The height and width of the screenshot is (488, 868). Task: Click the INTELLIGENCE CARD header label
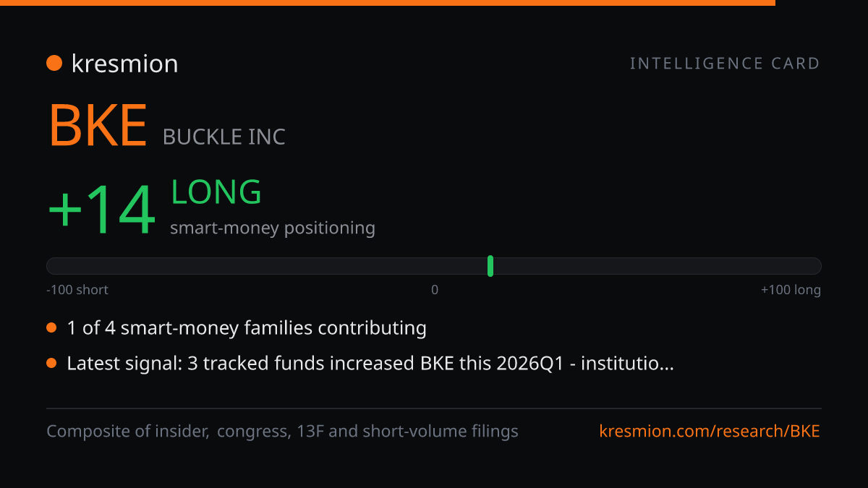[x=725, y=64]
